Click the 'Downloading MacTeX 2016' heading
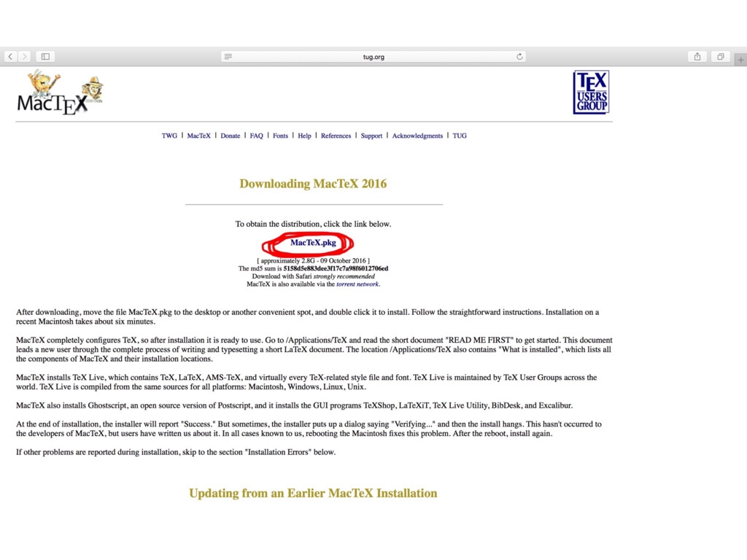Screen dimensions: 747x560 point(313,184)
